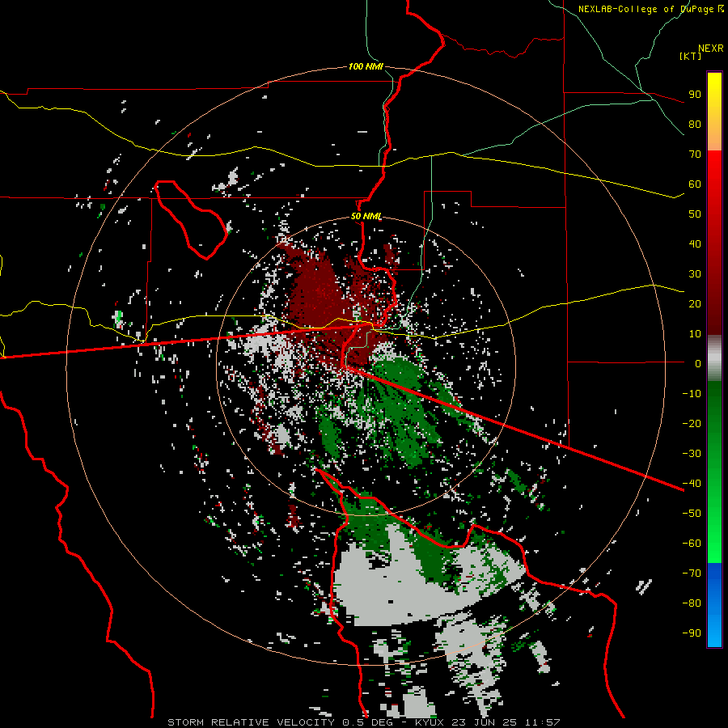
Task: Click the 0 value on the velocity scale
Action: click(698, 363)
